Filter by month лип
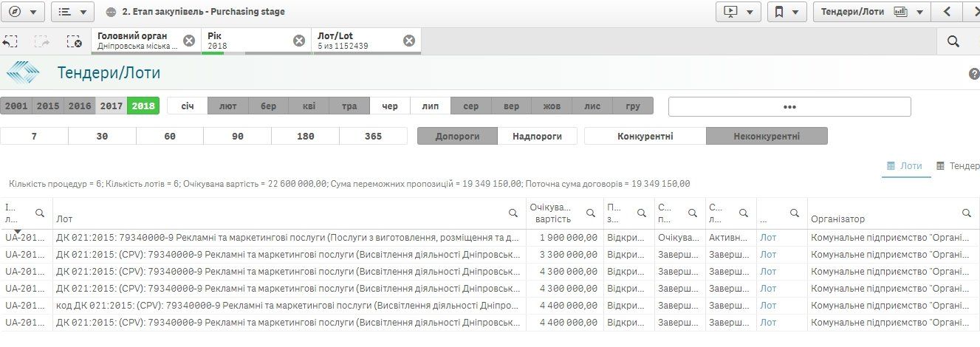Image resolution: width=980 pixels, height=347 pixels. [431, 106]
